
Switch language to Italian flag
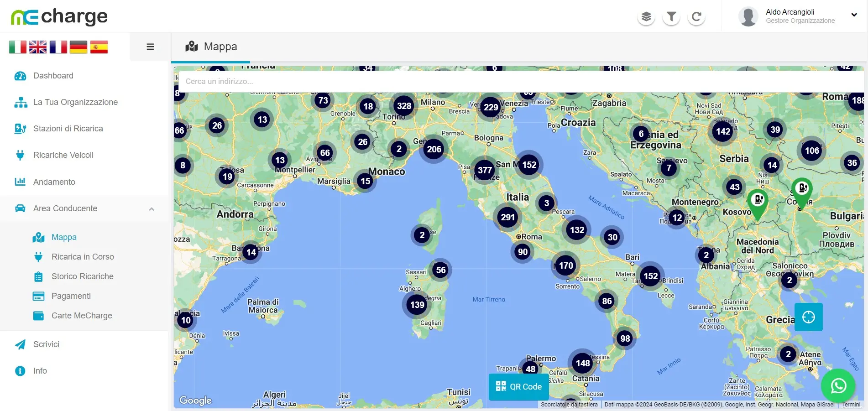point(18,47)
